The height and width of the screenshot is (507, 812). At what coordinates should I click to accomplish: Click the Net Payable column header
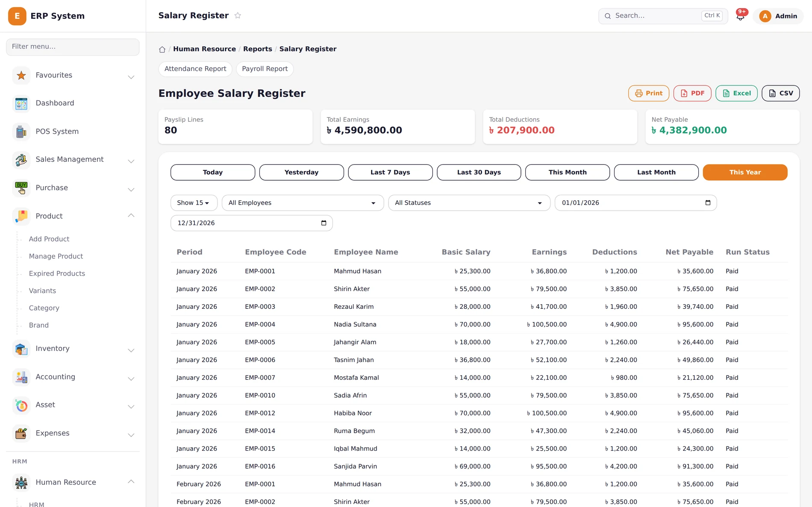coord(689,252)
